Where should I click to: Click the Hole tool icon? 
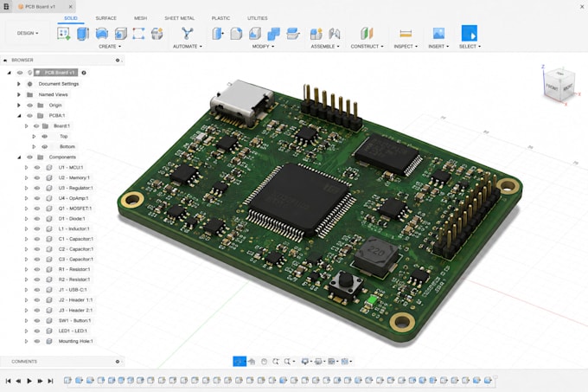[120, 34]
